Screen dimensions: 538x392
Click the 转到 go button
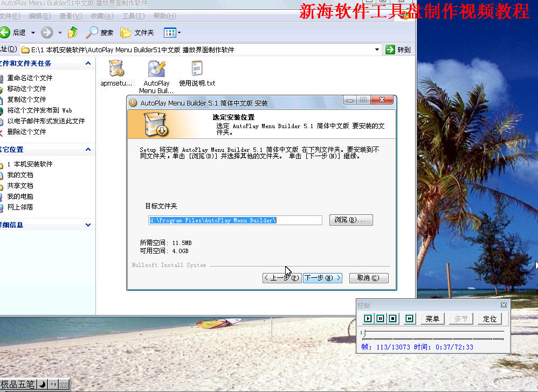point(398,50)
